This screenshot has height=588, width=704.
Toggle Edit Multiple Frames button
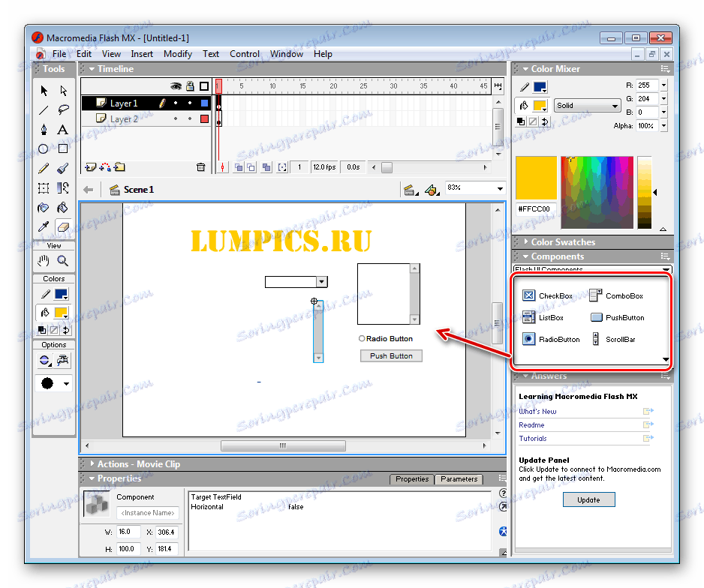(x=266, y=168)
